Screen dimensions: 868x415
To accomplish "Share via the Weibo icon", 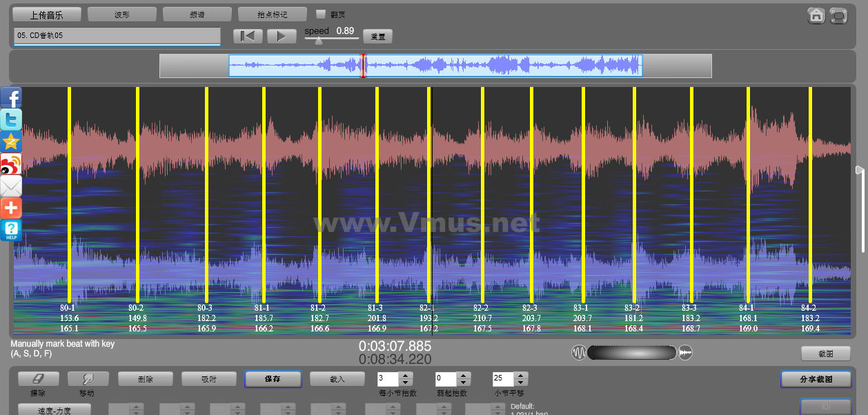I will (x=11, y=164).
